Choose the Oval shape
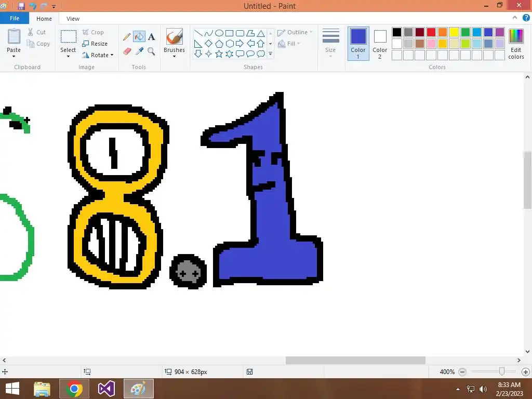The width and height of the screenshot is (532, 399). pos(219,33)
